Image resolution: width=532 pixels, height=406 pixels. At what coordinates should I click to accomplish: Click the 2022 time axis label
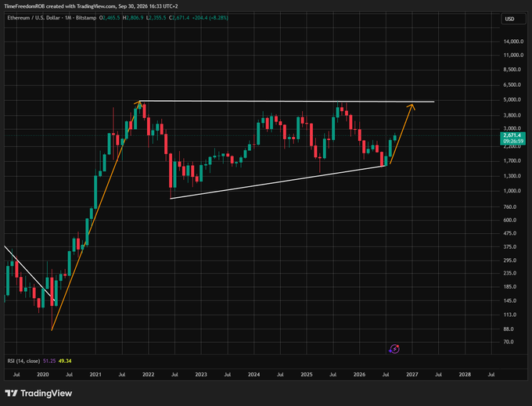pos(149,375)
